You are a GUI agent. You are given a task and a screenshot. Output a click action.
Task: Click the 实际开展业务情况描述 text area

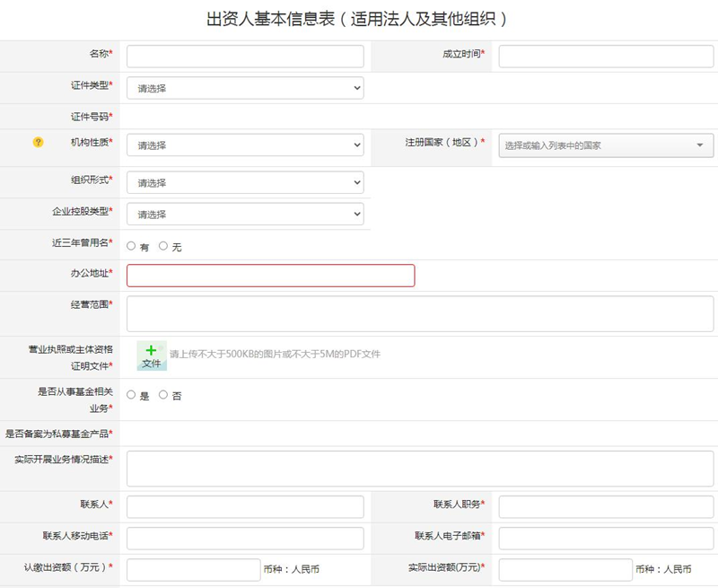click(x=420, y=469)
